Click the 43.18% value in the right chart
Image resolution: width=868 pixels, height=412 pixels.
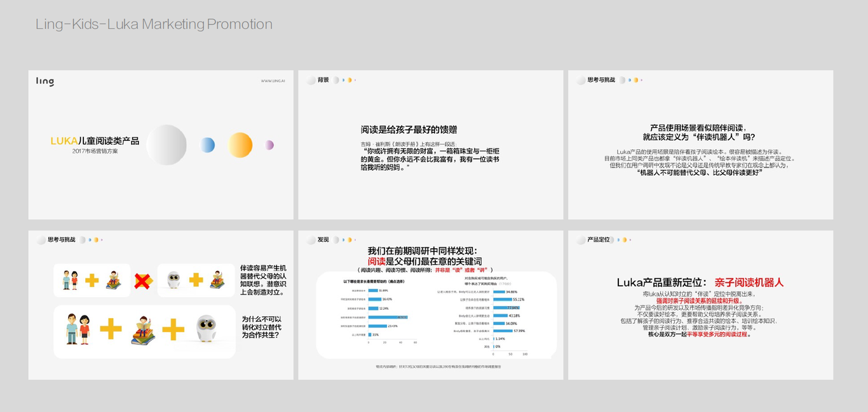pyautogui.click(x=514, y=316)
